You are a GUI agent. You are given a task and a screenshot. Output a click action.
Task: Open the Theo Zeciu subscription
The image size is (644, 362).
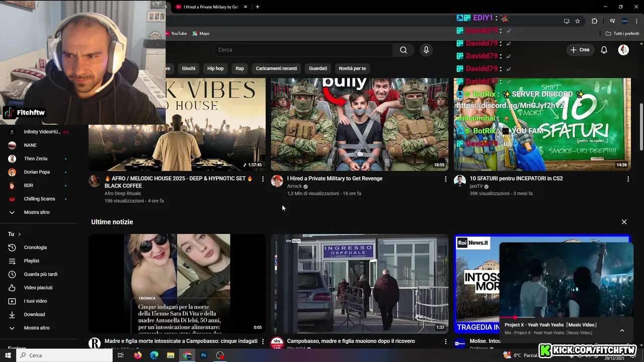[x=36, y=159]
